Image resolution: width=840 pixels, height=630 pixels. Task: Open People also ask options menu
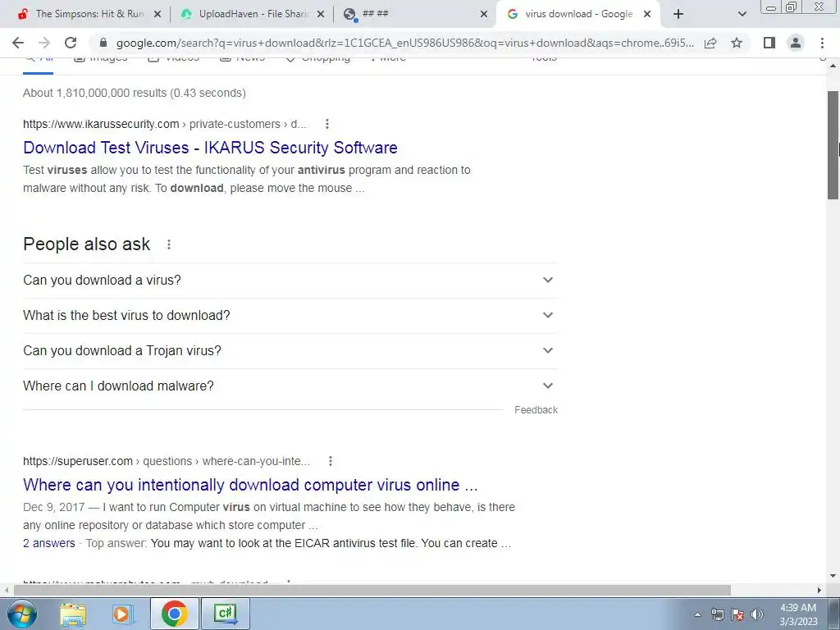[x=169, y=244]
